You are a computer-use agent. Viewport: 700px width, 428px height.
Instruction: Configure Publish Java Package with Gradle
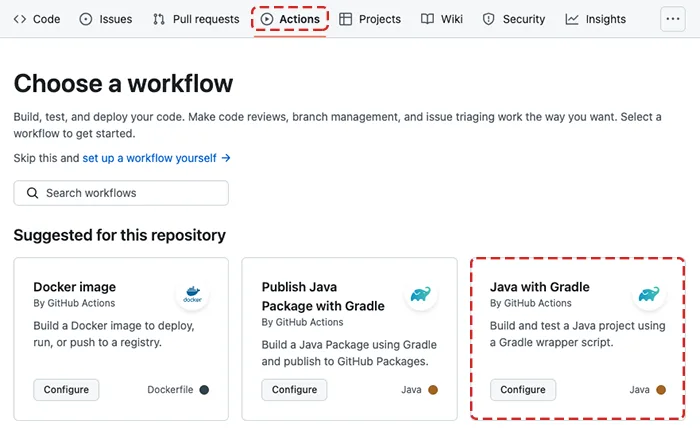pyautogui.click(x=294, y=390)
